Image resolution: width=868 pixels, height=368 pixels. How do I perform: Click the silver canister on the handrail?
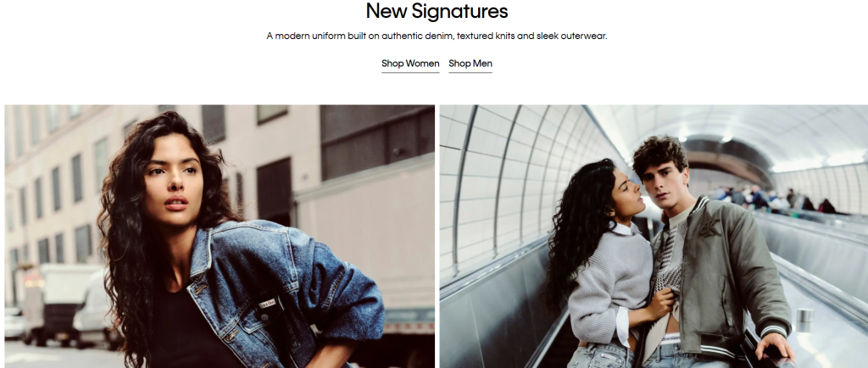805,320
